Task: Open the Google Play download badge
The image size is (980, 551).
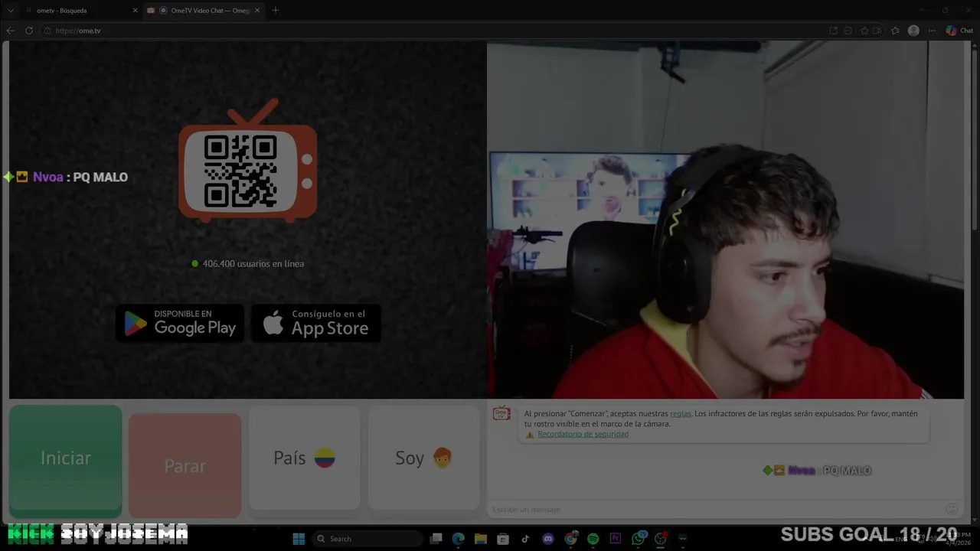Action: tap(180, 323)
